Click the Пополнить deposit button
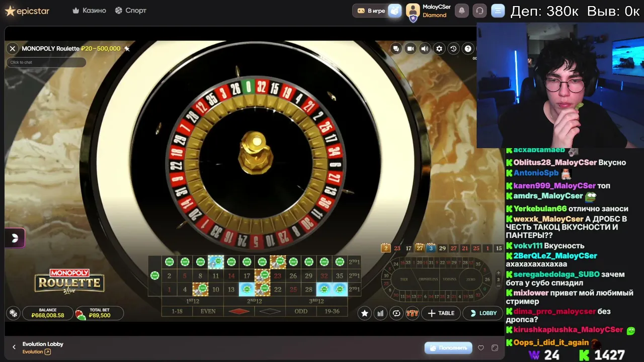The height and width of the screenshot is (362, 644). [x=449, y=347]
